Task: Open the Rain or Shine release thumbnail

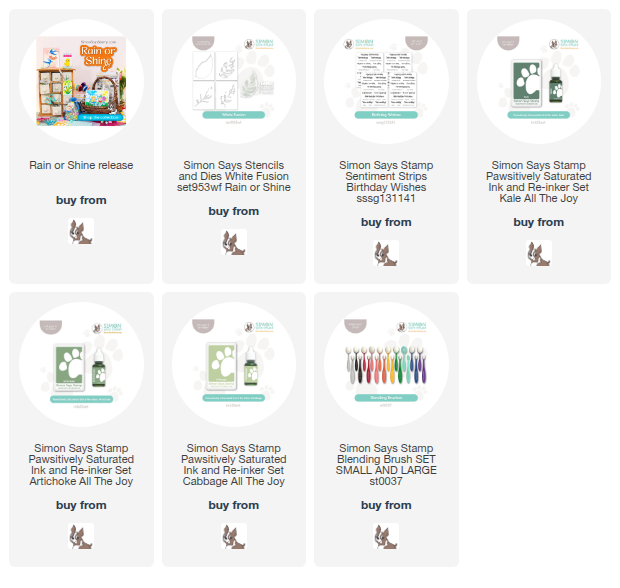Action: (81, 81)
